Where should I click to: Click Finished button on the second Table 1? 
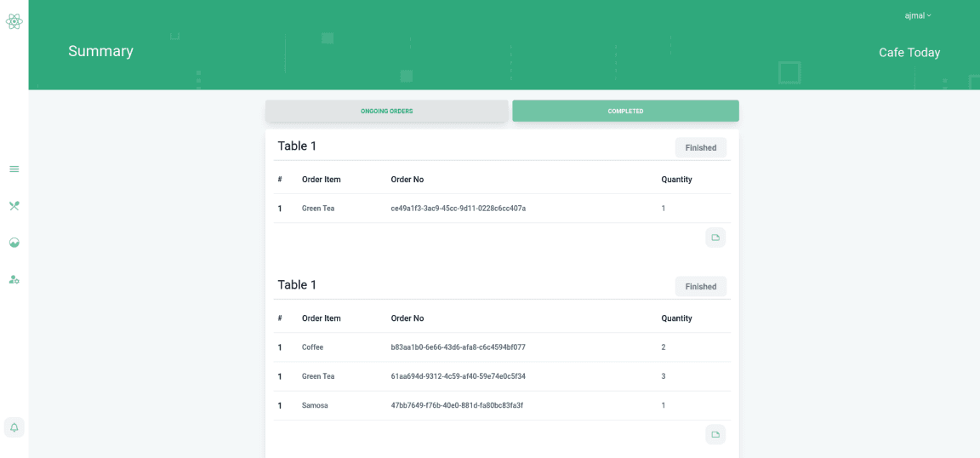700,287
